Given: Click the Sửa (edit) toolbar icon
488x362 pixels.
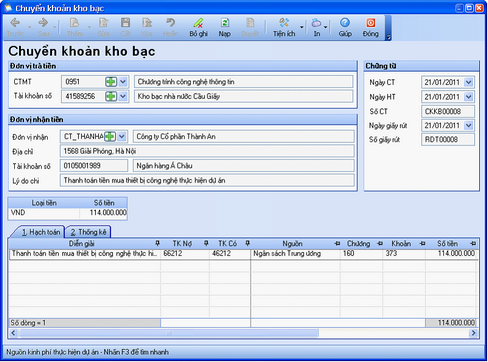Looking at the screenshot, I should pos(104,23).
